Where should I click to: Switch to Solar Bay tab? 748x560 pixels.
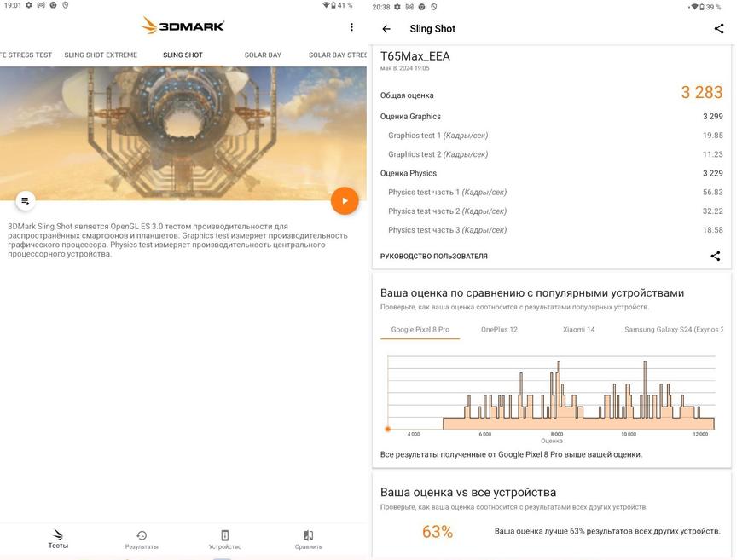click(263, 55)
